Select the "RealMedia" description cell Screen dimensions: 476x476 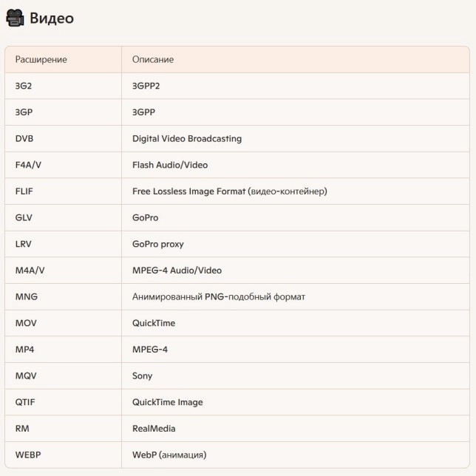154,429
